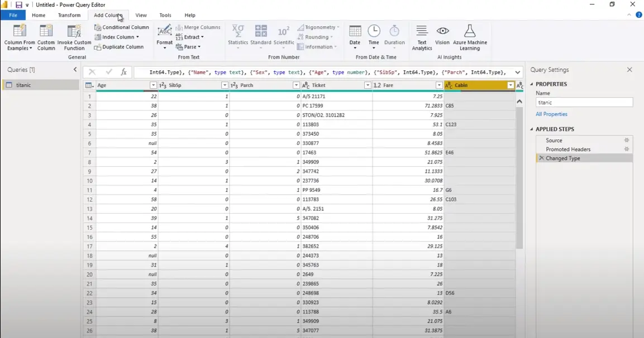Click the Duration icon in ribbon
The image size is (644, 338).
394,32
